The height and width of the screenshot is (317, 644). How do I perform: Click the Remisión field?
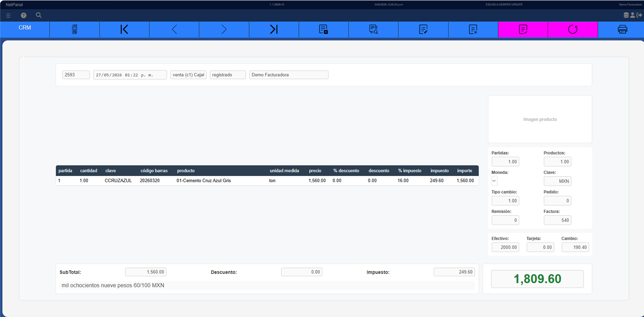(505, 220)
